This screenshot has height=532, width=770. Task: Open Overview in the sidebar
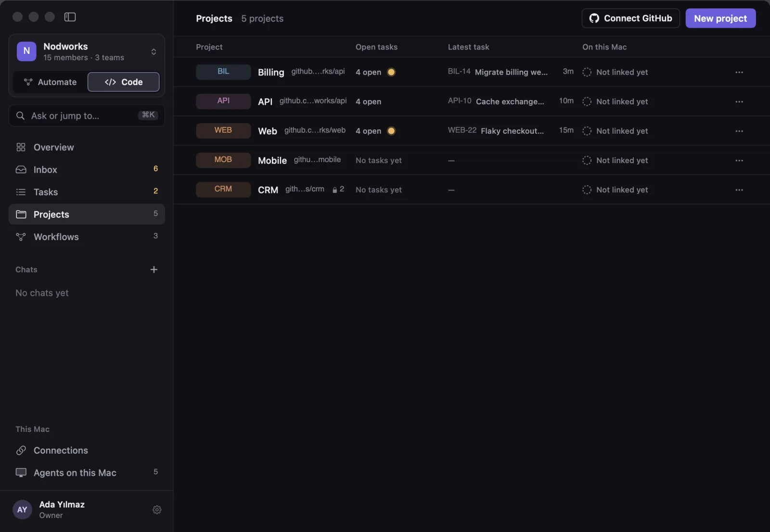(x=87, y=147)
